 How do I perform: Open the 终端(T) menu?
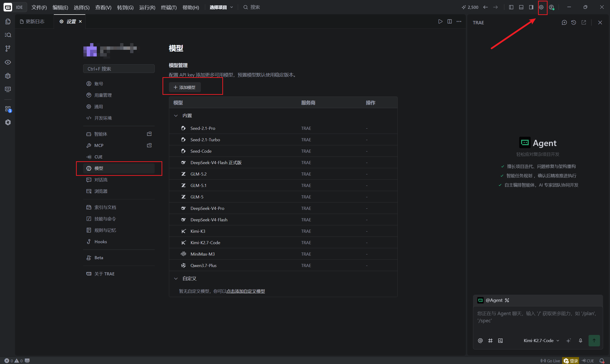click(169, 7)
